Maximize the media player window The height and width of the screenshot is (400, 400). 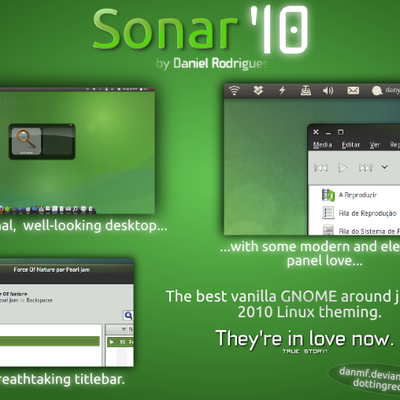tap(340, 132)
